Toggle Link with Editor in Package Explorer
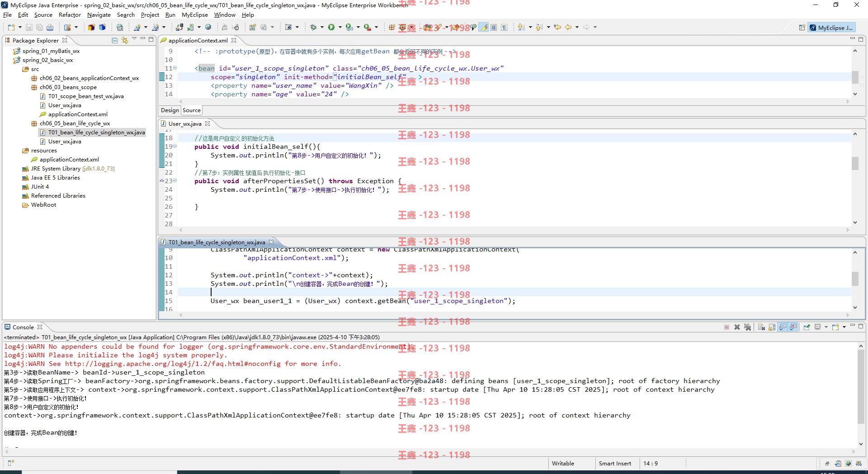 tap(125, 40)
